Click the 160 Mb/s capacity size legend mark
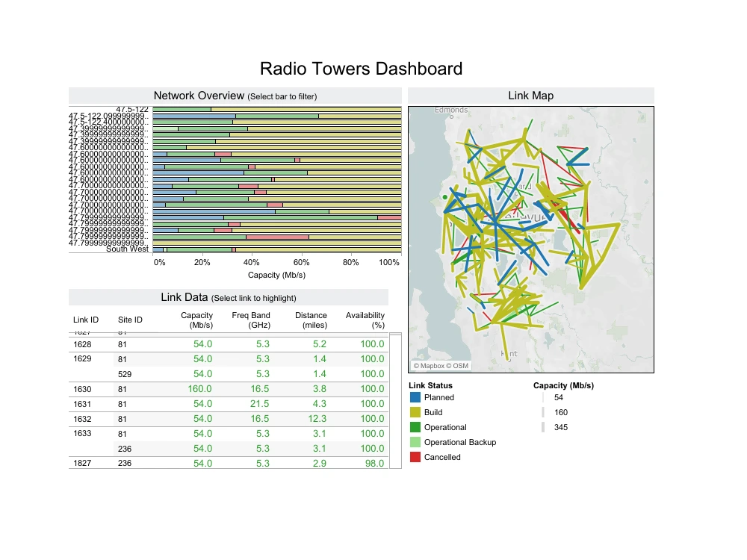Viewport: 747px width, 560px height. (545, 412)
